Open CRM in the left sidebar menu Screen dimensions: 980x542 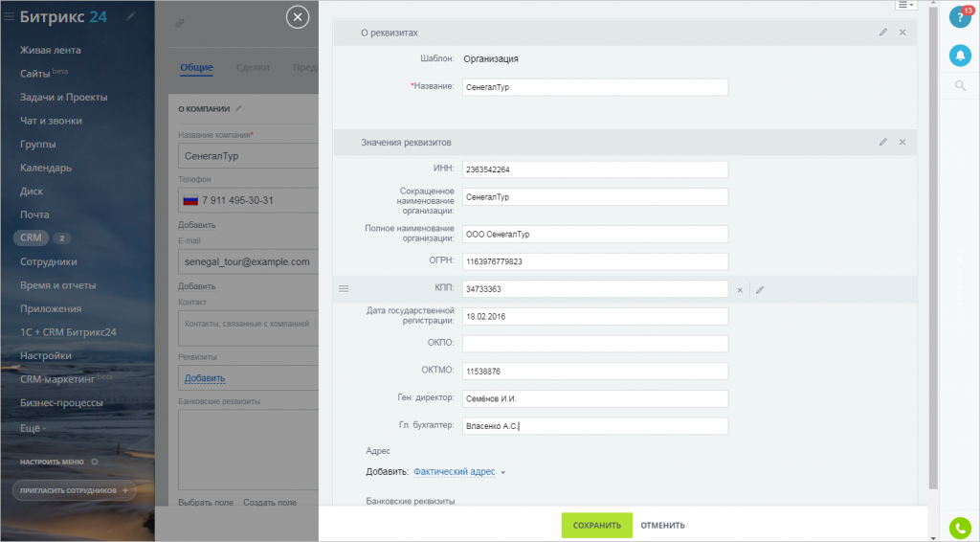point(32,237)
